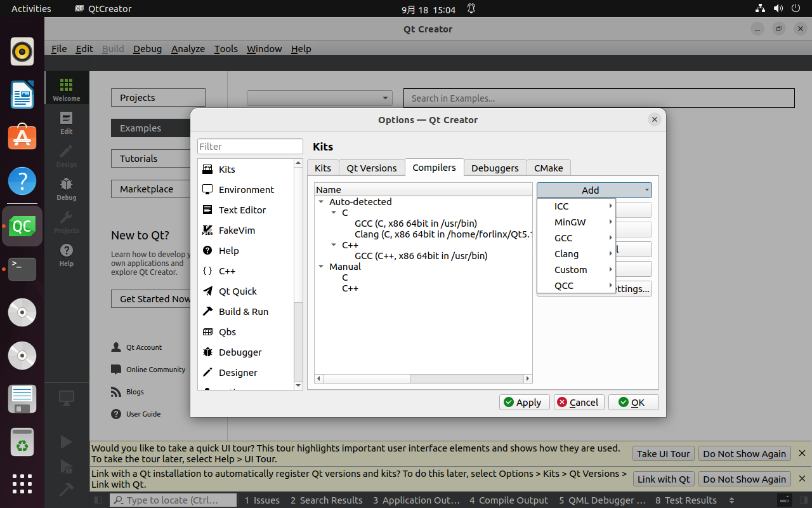Open Help mode in the left mode bar

coord(67,255)
